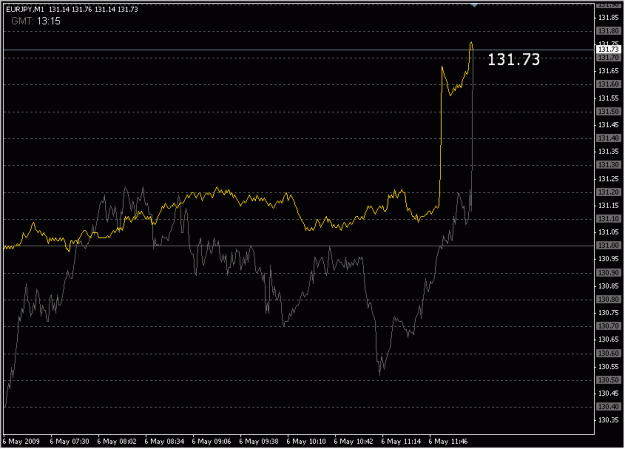The height and width of the screenshot is (449, 625).
Task: Click the 130.75 price axis label
Action: pyautogui.click(x=609, y=313)
